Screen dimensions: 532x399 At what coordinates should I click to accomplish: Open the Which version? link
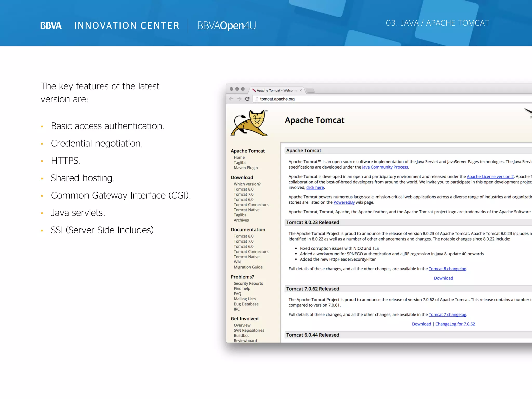pos(247,184)
